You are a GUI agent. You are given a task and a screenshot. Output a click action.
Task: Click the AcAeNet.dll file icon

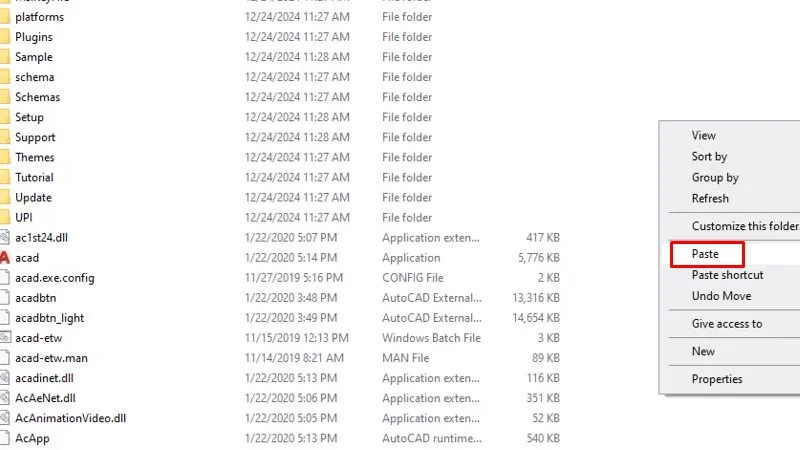4,398
